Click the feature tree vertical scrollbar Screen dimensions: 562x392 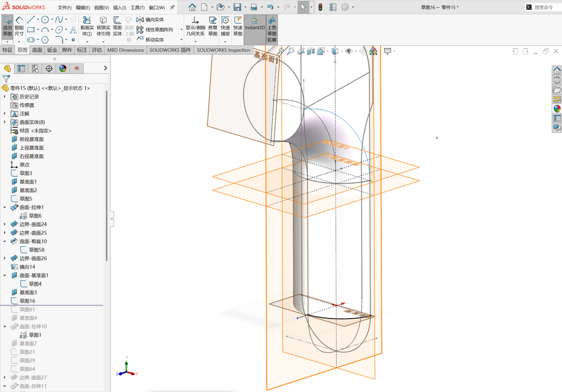106,175
